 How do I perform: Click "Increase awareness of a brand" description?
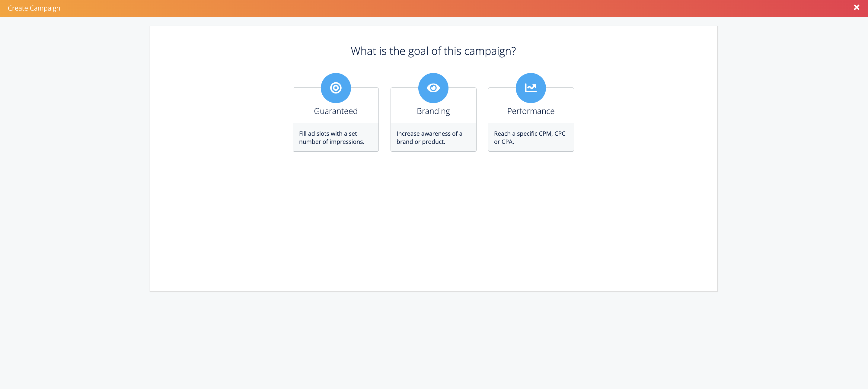[429, 134]
